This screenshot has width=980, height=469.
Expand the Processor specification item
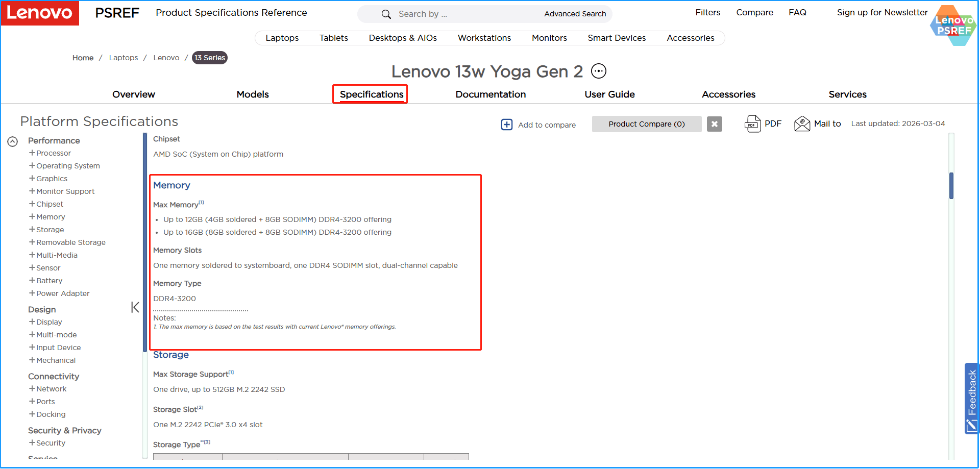[x=32, y=153]
